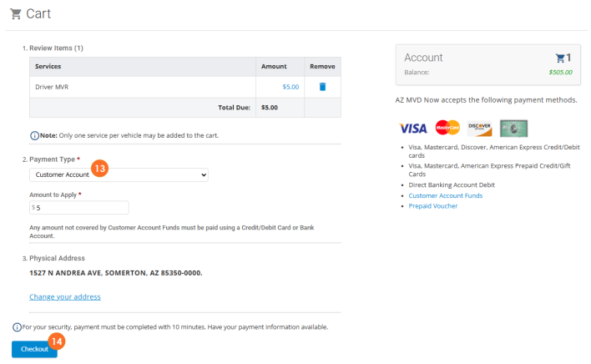Click the orange step 13 marker
The height and width of the screenshot is (364, 591).
[99, 169]
